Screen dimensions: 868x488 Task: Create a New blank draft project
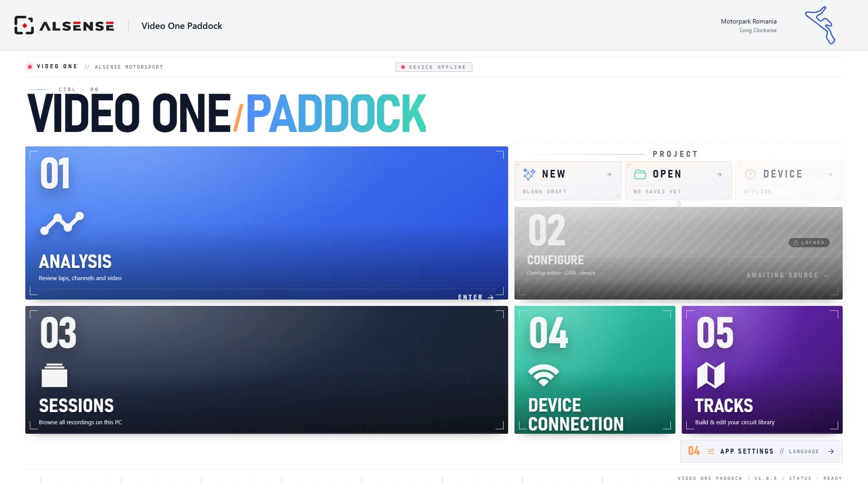coord(568,181)
